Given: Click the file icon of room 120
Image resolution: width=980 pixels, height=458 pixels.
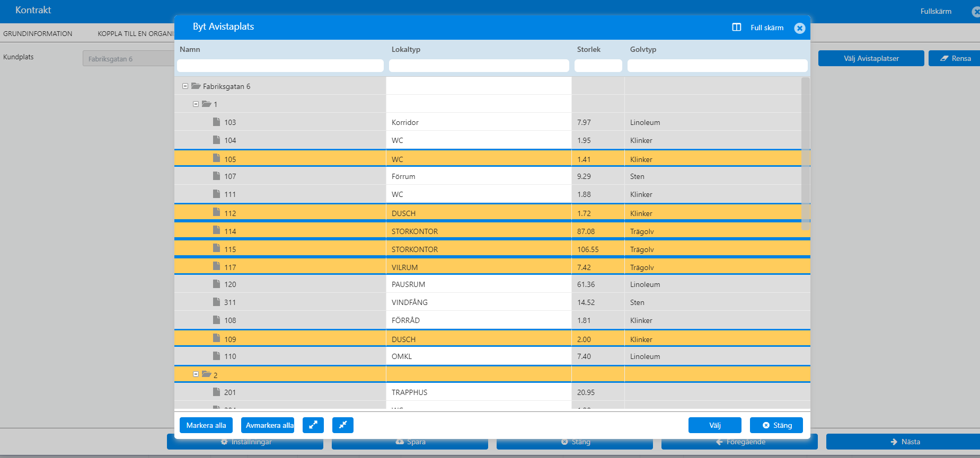Looking at the screenshot, I should click(216, 284).
